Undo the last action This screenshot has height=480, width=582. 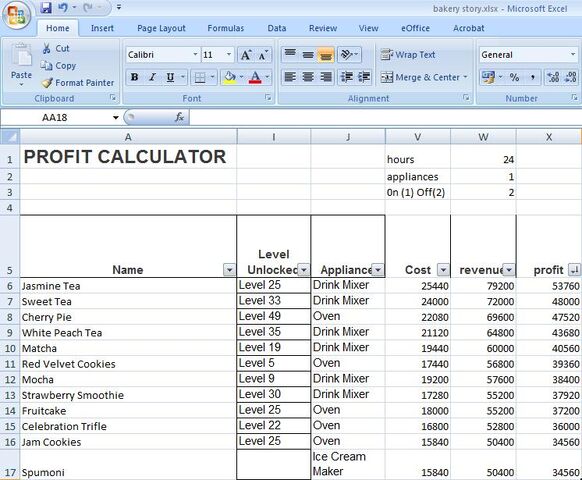pos(62,7)
